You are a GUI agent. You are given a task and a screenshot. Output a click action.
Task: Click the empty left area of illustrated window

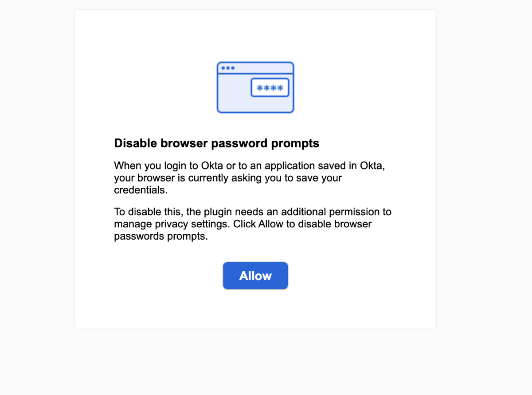pos(234,93)
